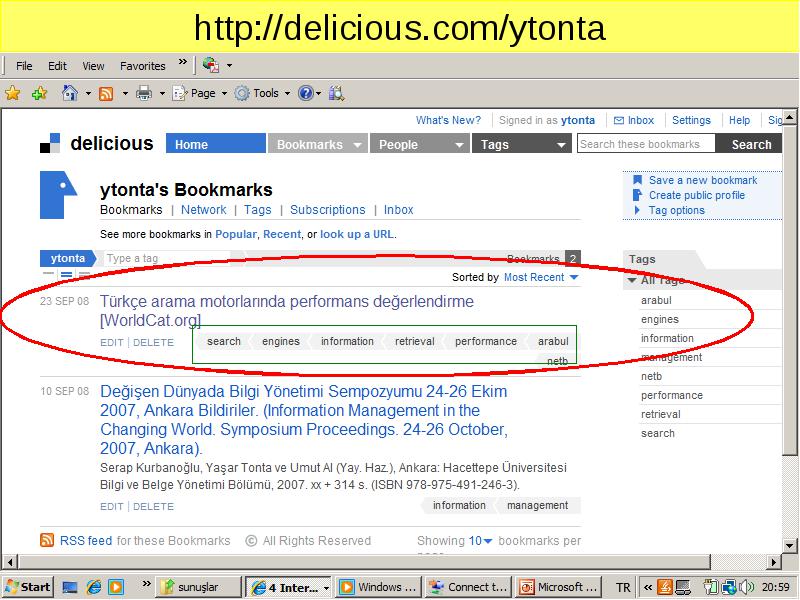Click the browser Home house icon
The width and height of the screenshot is (800, 600).
[x=69, y=93]
